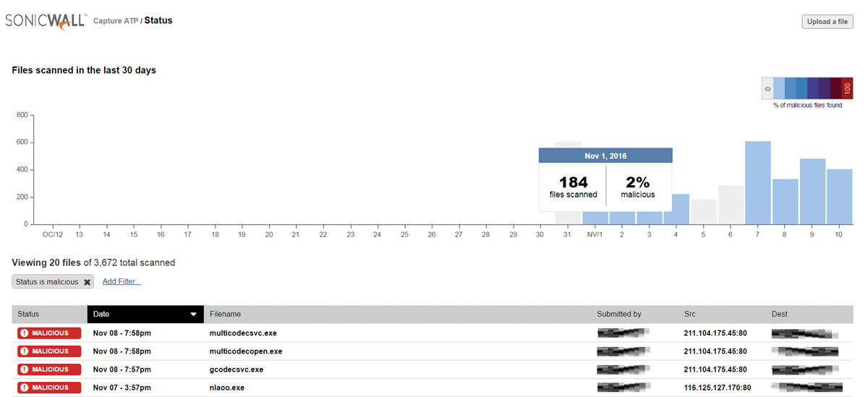Click malicious status icon for multicodecsvc.exe
Viewport: 868px width, 397px height.
click(25, 333)
